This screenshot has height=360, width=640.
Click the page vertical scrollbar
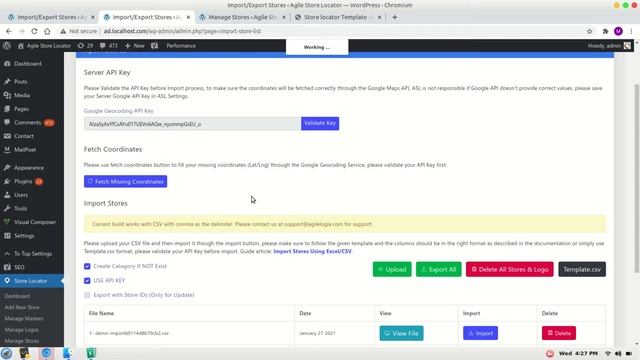pyautogui.click(x=637, y=178)
